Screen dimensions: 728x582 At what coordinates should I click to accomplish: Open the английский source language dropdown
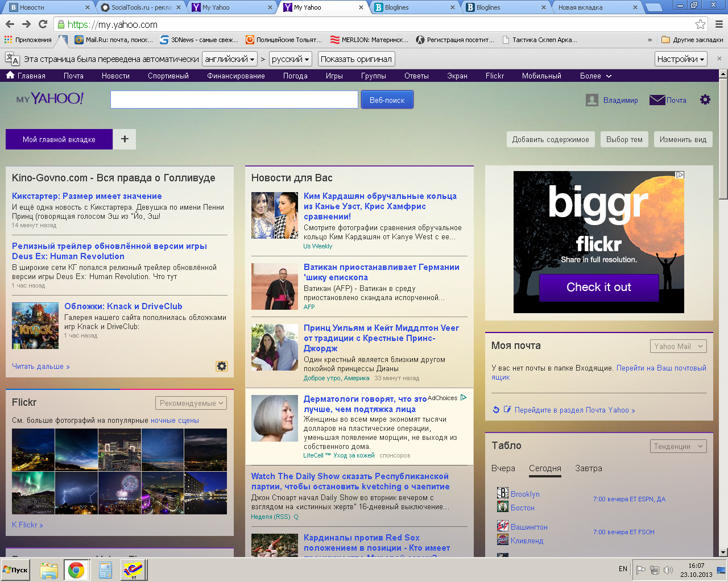click(x=229, y=59)
